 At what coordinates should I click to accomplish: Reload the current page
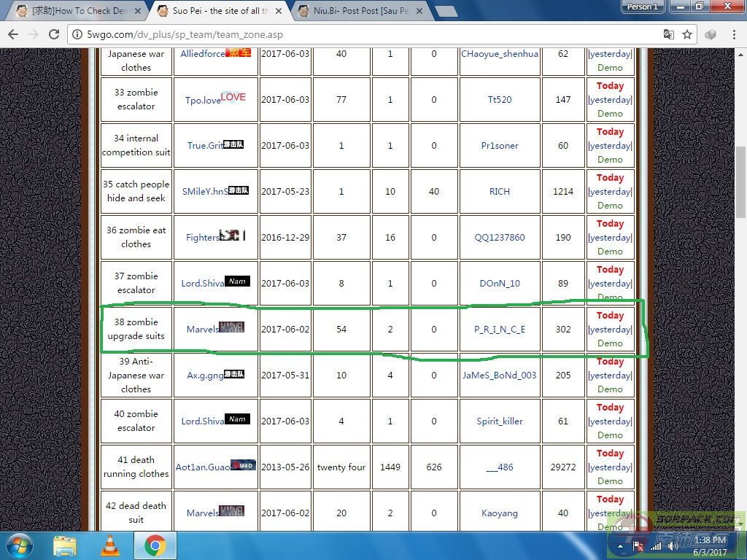coord(53,34)
